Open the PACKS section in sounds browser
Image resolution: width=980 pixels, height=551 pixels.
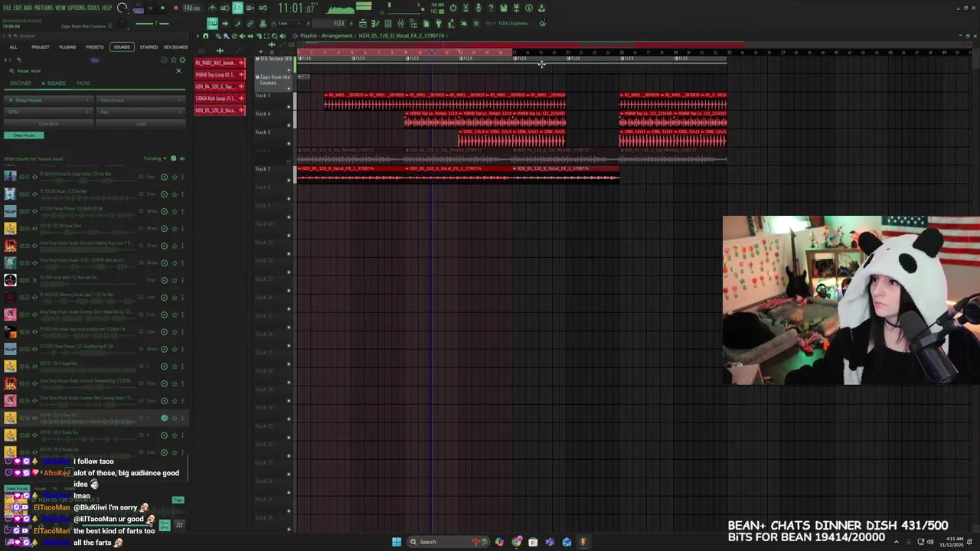[83, 83]
